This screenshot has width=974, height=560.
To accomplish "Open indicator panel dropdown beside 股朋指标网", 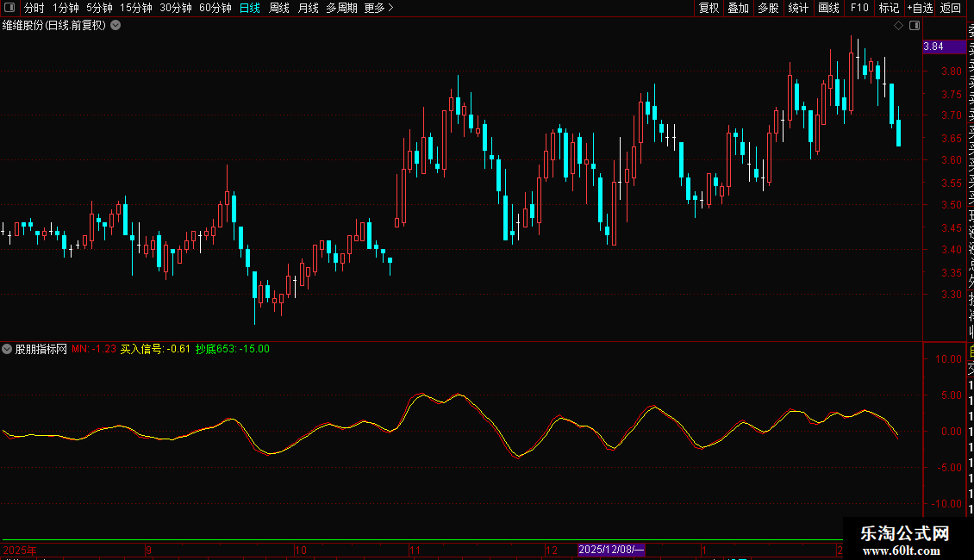I will click(x=7, y=349).
